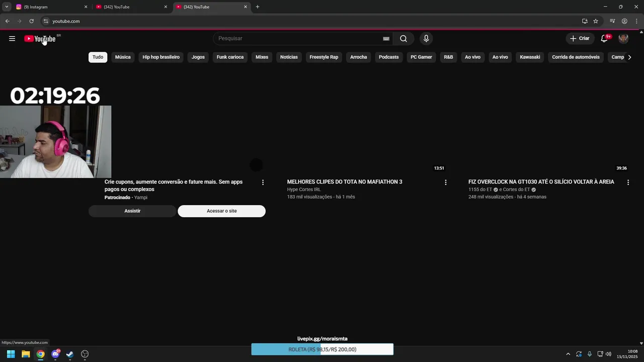Image resolution: width=644 pixels, height=362 pixels.
Task: Open the sponsored ad title text
Action: (174, 186)
